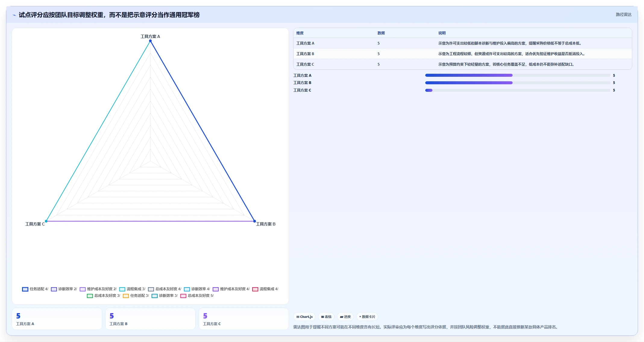Click the 数据卡片 tag chip
Viewport: 644px width, 342px height.
point(367,317)
